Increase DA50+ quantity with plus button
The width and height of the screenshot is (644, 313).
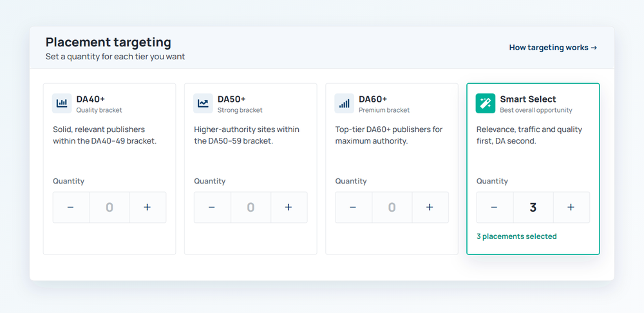(289, 207)
